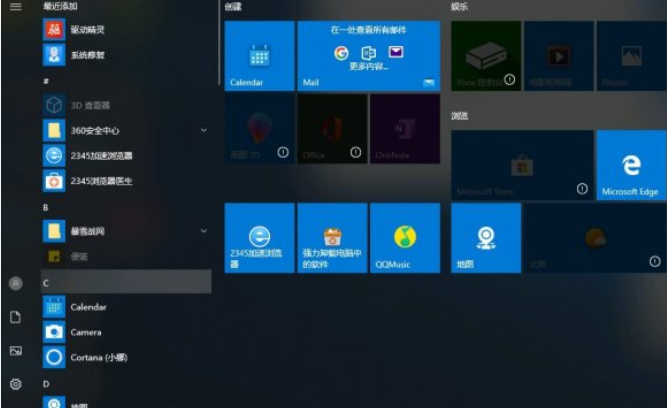
Task: Open the OneNote tile
Action: 405,128
